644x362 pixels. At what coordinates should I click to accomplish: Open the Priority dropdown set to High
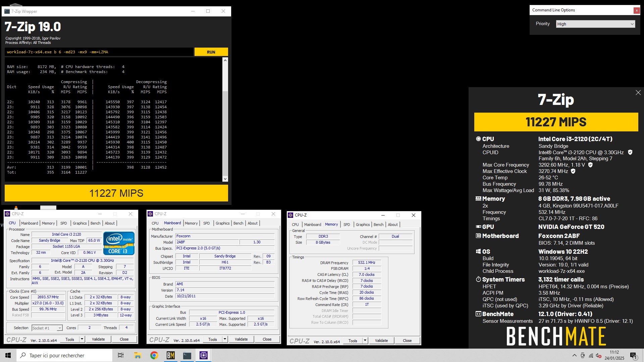coord(595,24)
